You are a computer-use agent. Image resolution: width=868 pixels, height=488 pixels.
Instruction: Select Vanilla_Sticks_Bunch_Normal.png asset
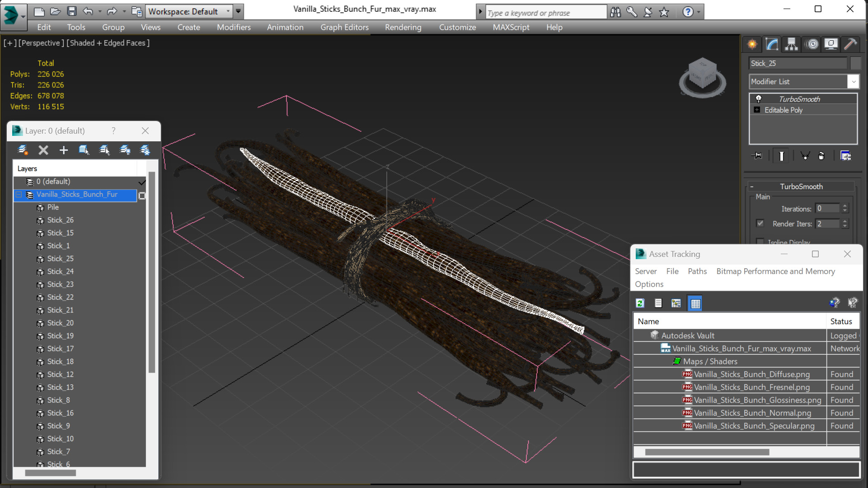pyautogui.click(x=752, y=413)
